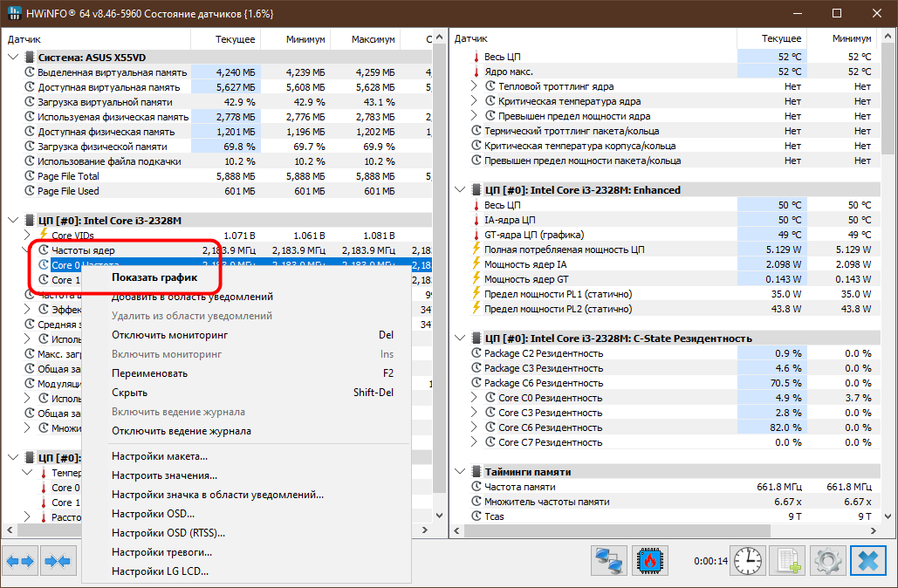Click lightning icon of Полная потребляемая мощность ЦП

click(x=476, y=249)
